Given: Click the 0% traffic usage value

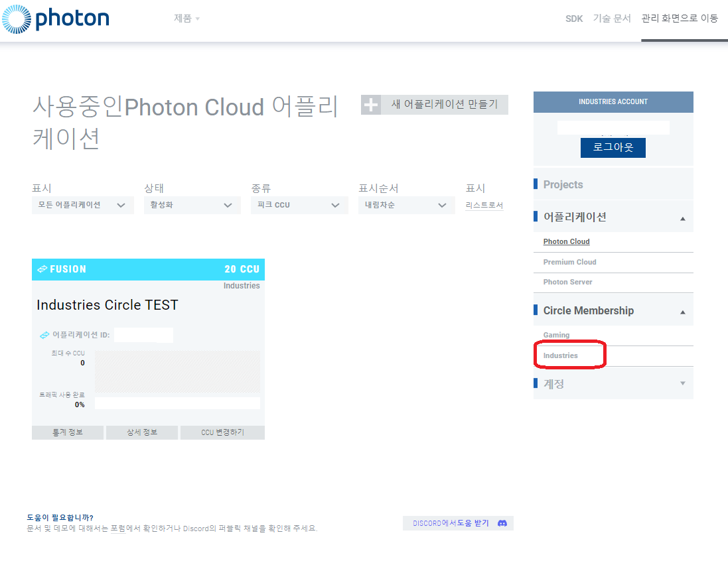Looking at the screenshot, I should pos(80,405).
